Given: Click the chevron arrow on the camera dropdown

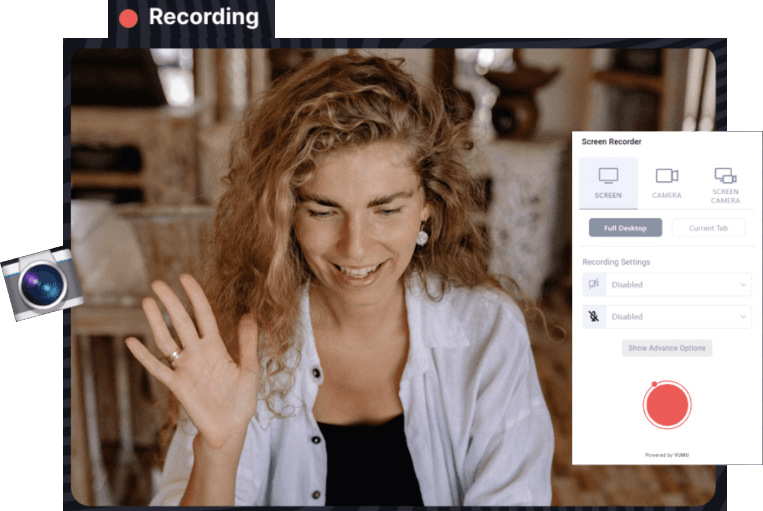Looking at the screenshot, I should coord(742,285).
